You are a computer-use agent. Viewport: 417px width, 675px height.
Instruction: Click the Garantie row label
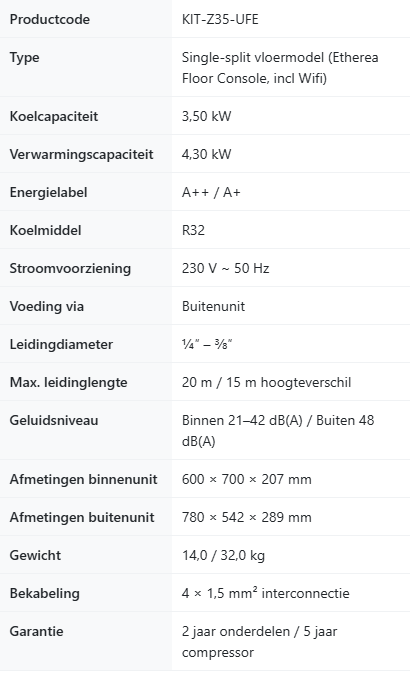(36, 632)
